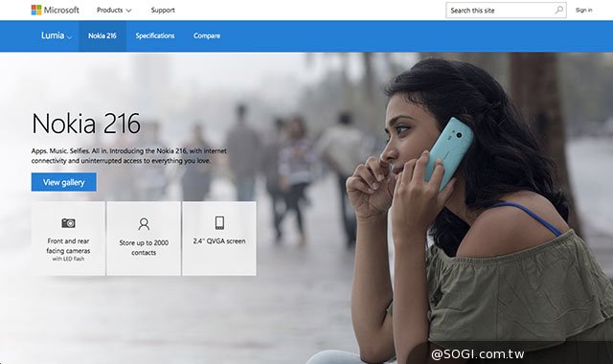Click the Nokia 216 headline text

pos(86,124)
